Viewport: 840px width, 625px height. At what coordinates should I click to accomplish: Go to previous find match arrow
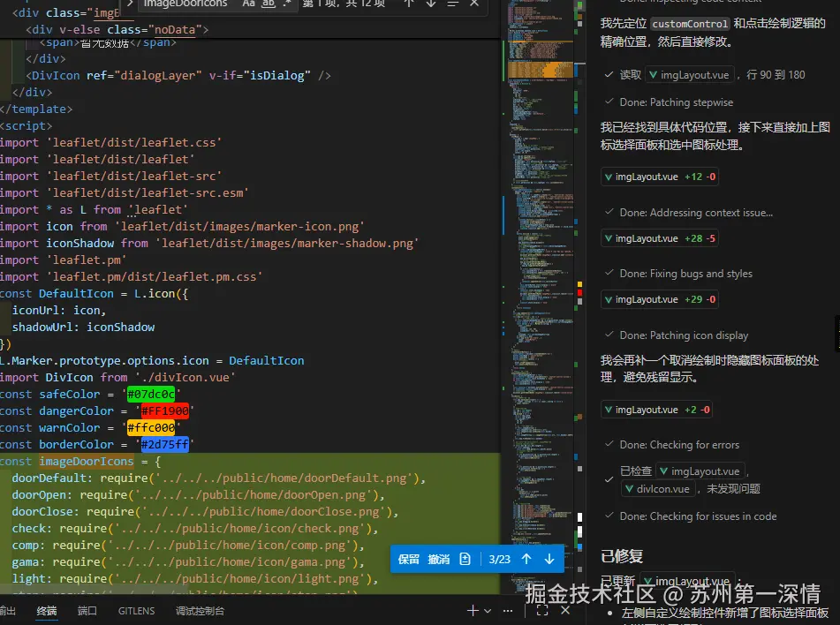pyautogui.click(x=408, y=4)
